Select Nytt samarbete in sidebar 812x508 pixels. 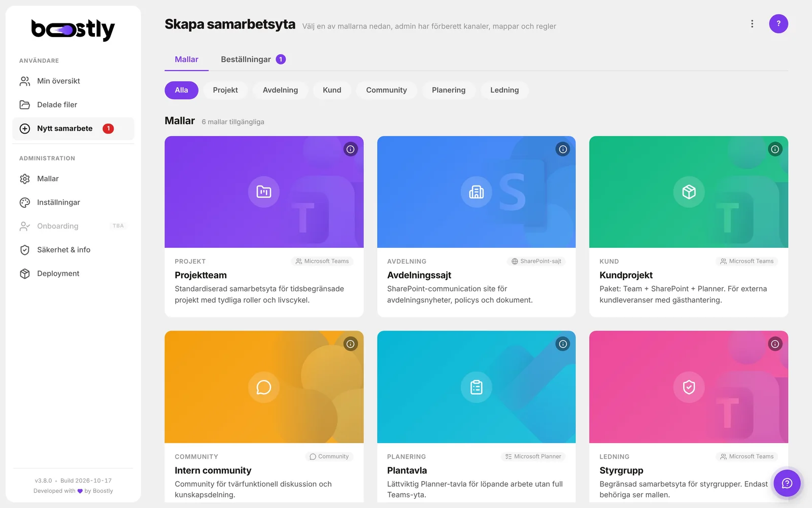coord(73,129)
